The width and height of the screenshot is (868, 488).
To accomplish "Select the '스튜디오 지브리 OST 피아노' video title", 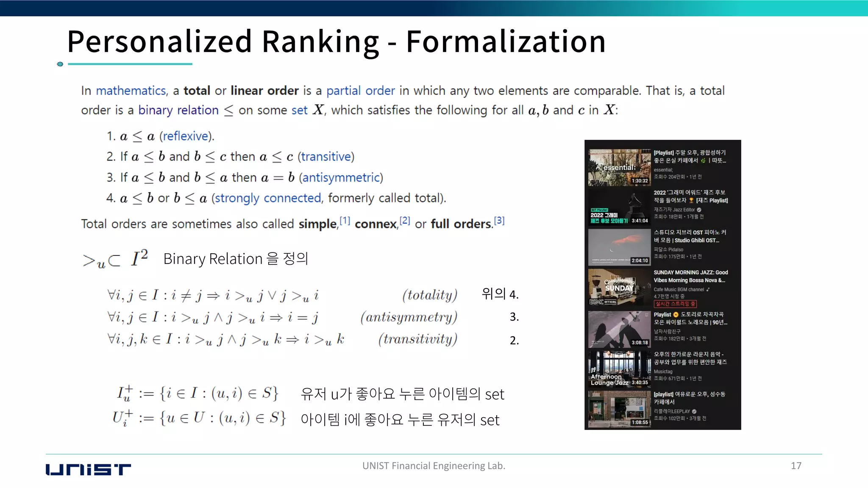I will [690, 236].
